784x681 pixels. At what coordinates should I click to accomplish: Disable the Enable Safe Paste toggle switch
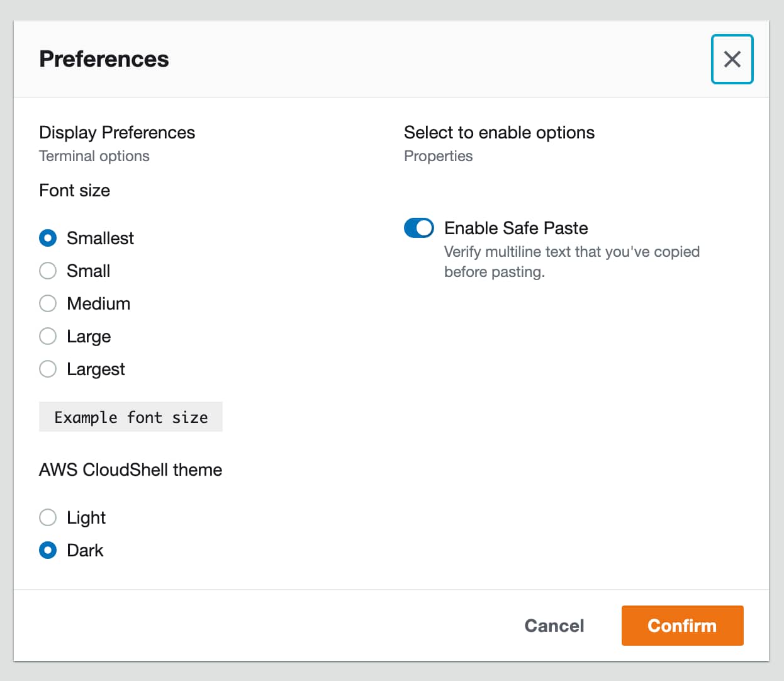[x=419, y=228]
